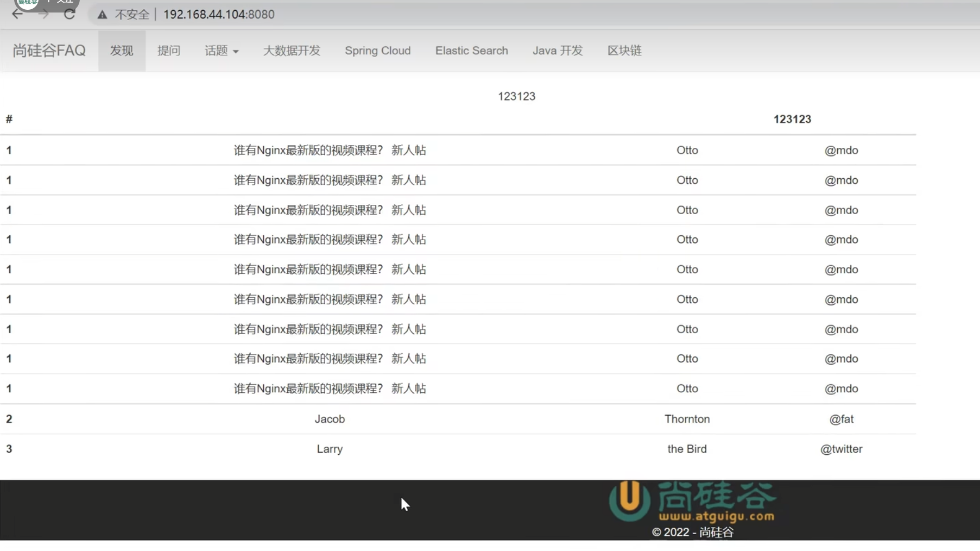
Task: Click the browser back arrow
Action: [x=17, y=14]
